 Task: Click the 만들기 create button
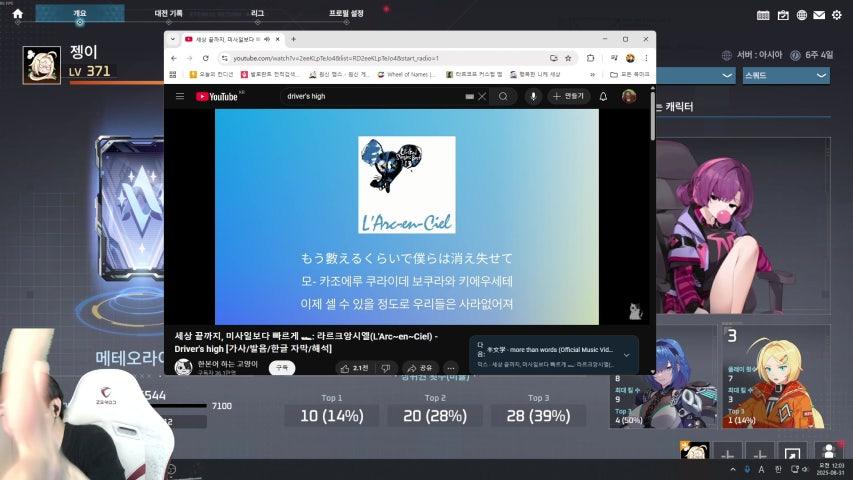pos(569,96)
